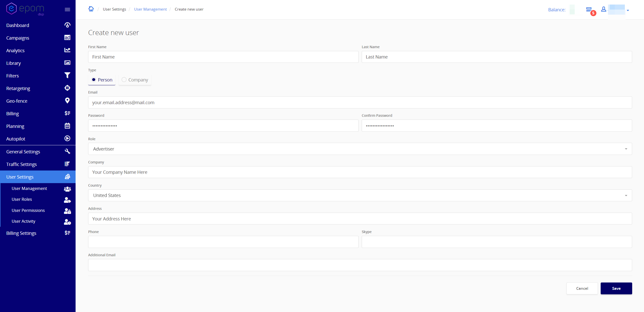Select the Person type radio button
Image resolution: width=644 pixels, height=312 pixels.
click(x=94, y=80)
